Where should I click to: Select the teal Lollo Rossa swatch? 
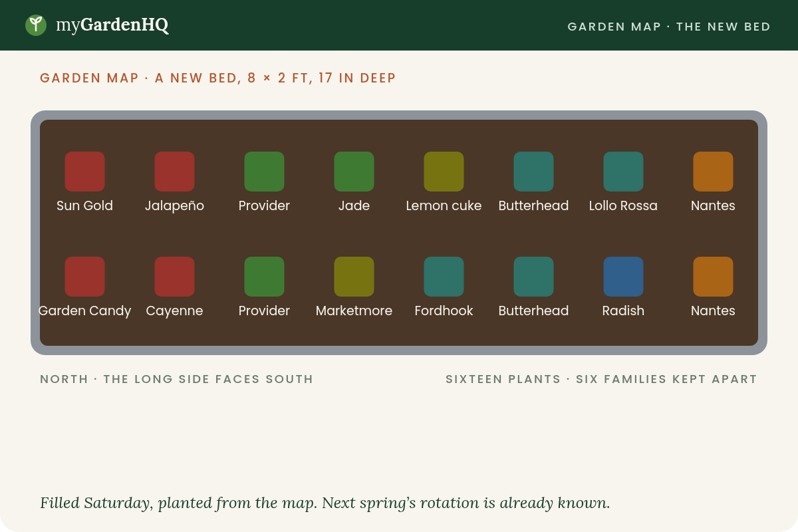tap(623, 172)
